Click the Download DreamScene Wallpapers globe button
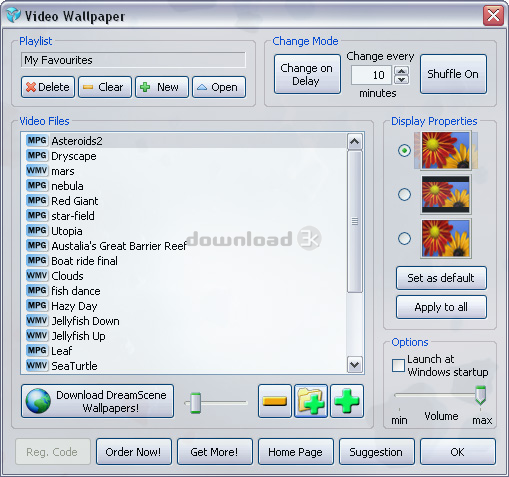This screenshot has width=509, height=477. pyautogui.click(x=97, y=401)
